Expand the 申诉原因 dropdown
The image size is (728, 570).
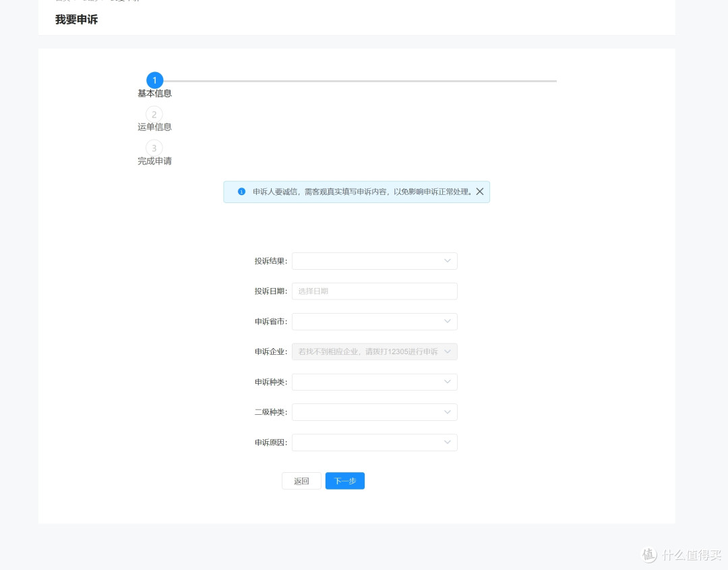coord(374,443)
